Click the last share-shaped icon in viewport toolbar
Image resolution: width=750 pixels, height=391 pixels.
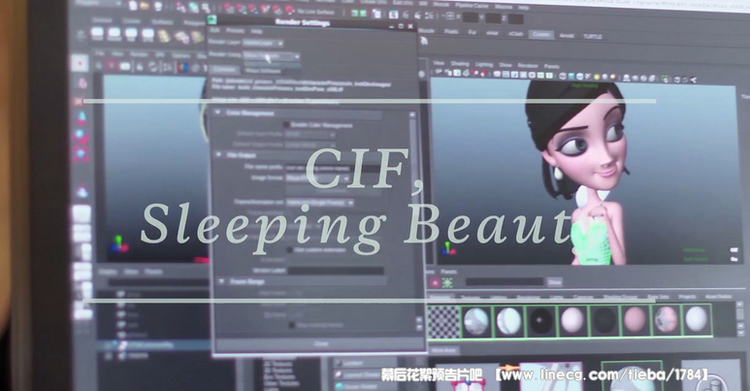693,80
